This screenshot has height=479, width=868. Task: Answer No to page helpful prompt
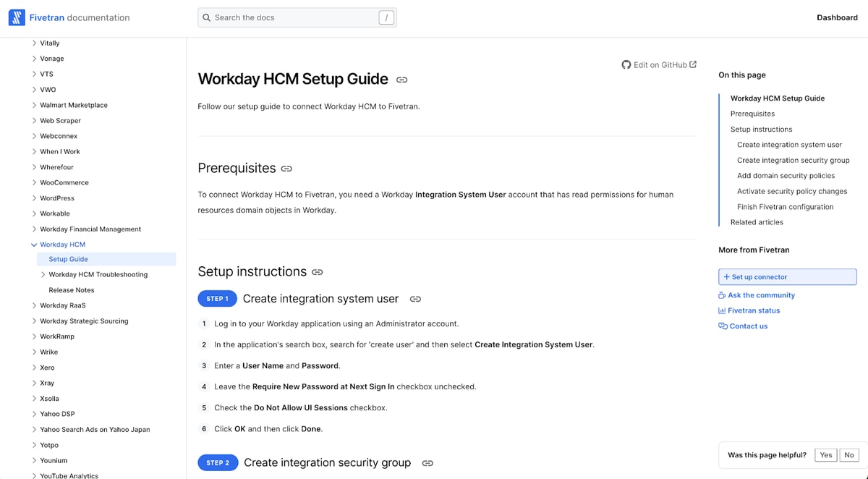click(x=849, y=455)
